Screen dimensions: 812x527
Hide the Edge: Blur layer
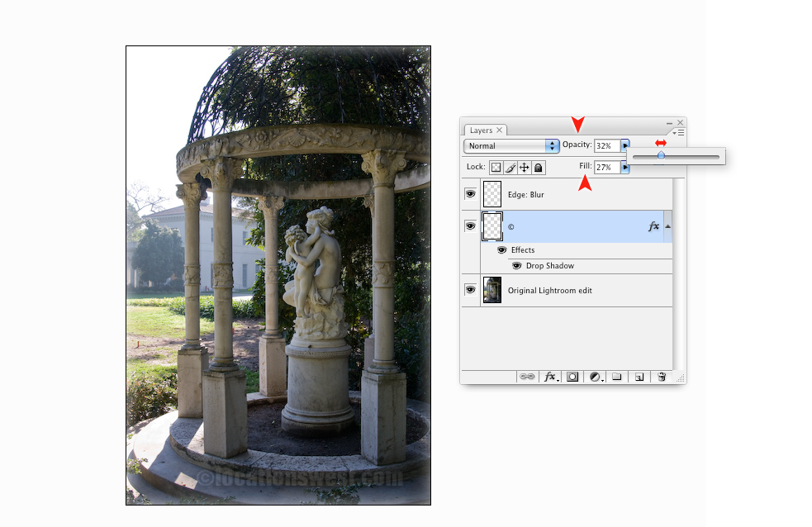coord(470,193)
